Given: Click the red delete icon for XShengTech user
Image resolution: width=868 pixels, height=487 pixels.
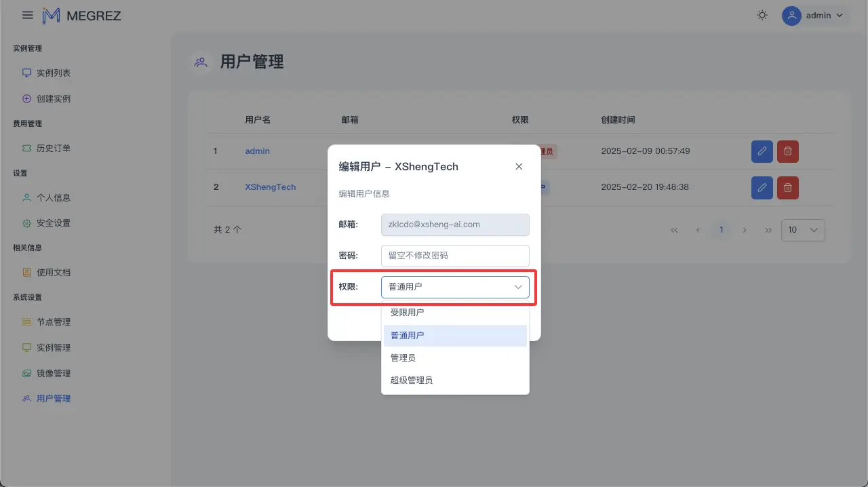Looking at the screenshot, I should 787,188.
